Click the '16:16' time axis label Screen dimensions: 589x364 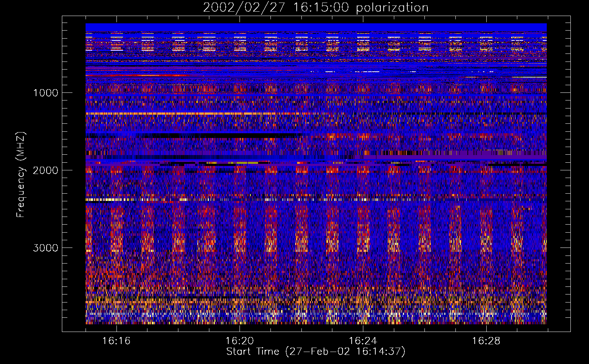tap(116, 341)
